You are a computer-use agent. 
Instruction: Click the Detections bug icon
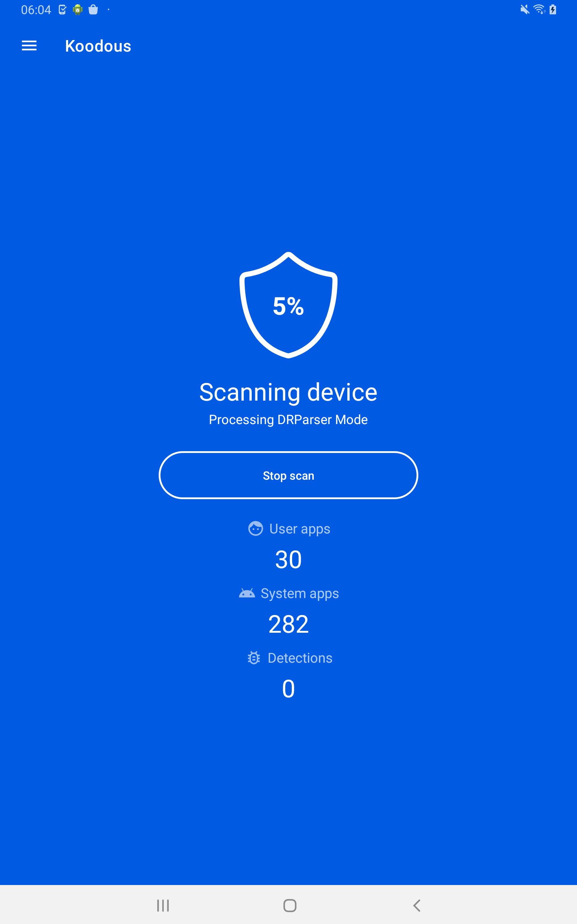tap(254, 658)
